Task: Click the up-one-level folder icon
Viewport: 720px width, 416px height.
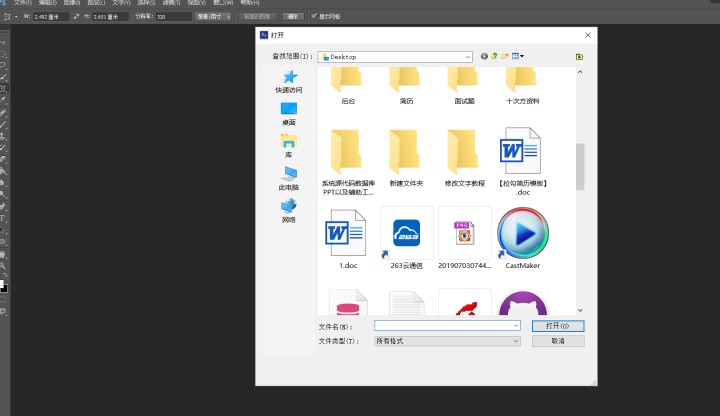Action: click(x=495, y=56)
